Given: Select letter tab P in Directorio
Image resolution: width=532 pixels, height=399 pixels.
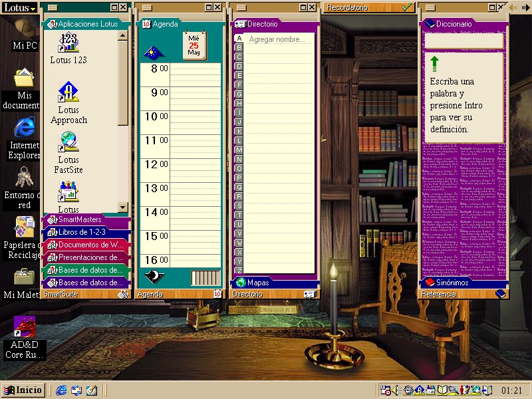Looking at the screenshot, I should [x=239, y=178].
